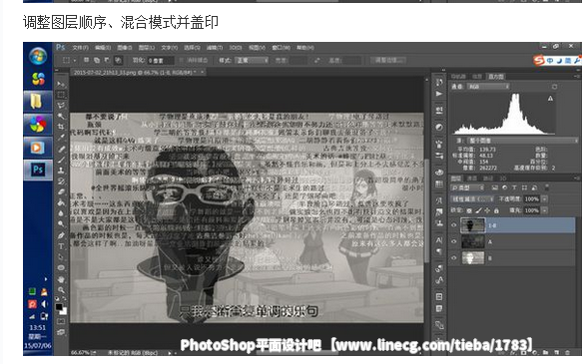Open the layer blend mode dropdown
Image resolution: width=588 pixels, height=364 pixels.
coord(472,198)
